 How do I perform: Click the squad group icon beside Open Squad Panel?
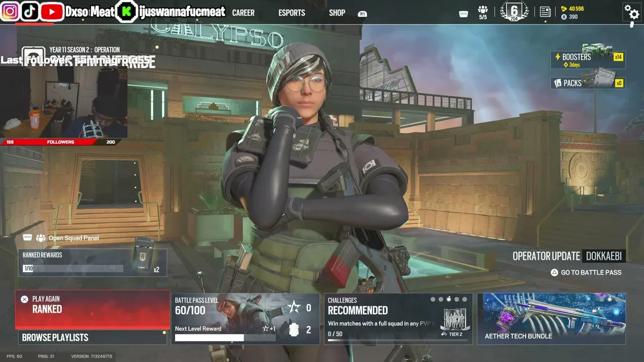40,238
